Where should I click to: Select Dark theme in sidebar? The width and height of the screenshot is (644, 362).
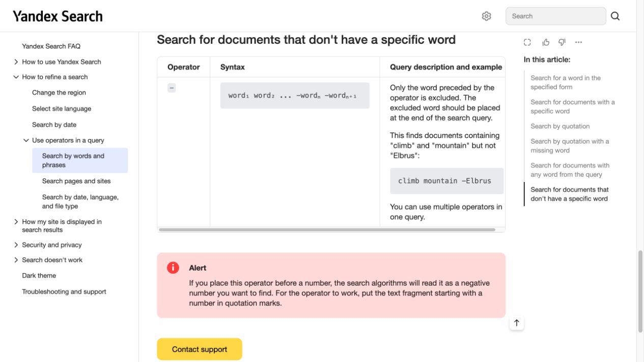(x=39, y=276)
